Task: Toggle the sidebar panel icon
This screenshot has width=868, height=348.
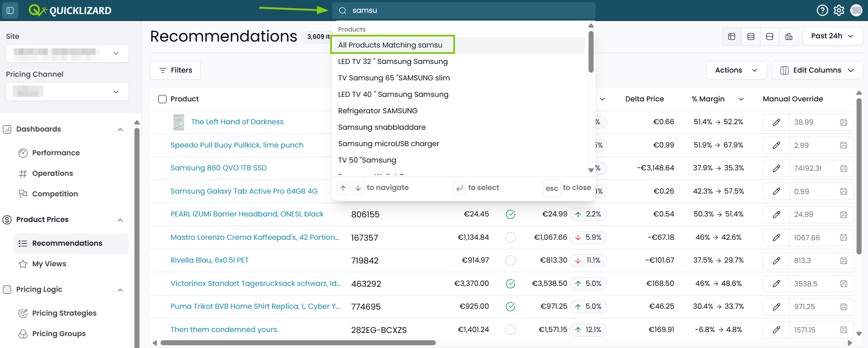Action: click(x=10, y=11)
